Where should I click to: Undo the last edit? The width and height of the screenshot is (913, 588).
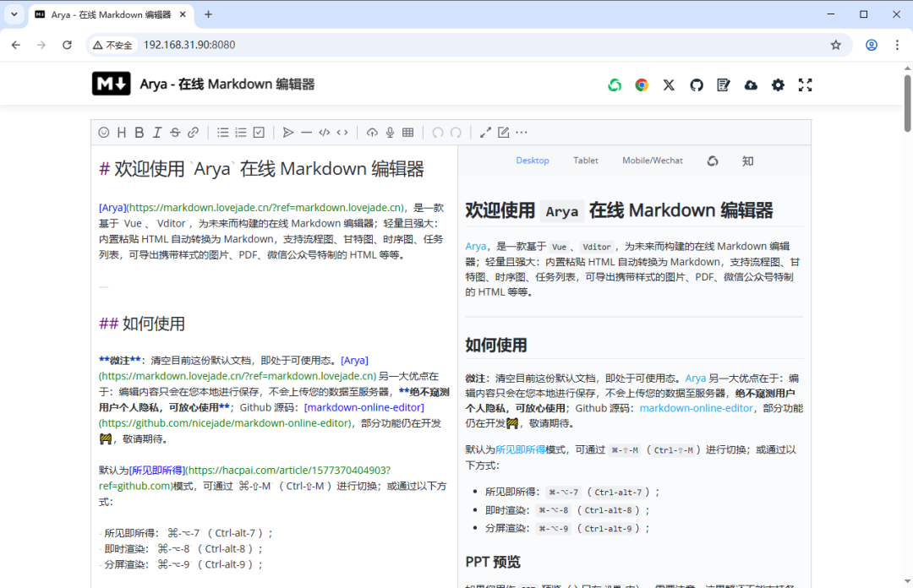[x=437, y=132]
